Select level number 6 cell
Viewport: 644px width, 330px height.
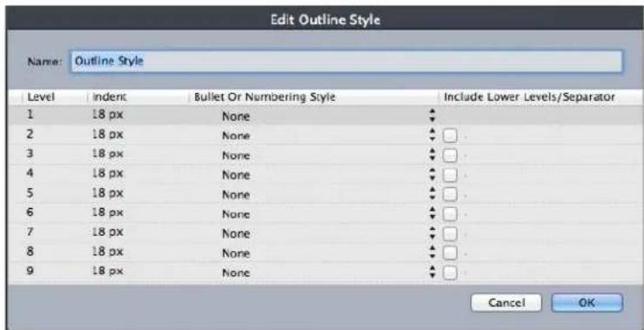pos(30,212)
